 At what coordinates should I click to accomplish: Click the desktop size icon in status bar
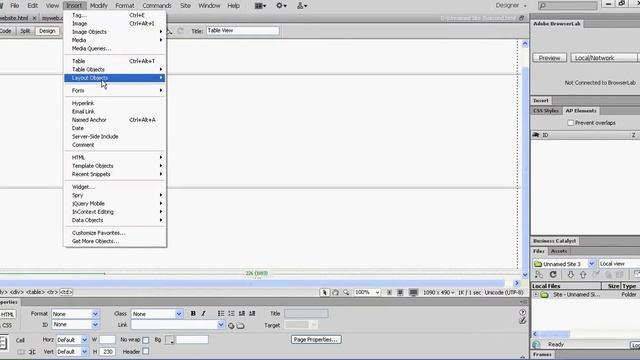click(x=413, y=292)
